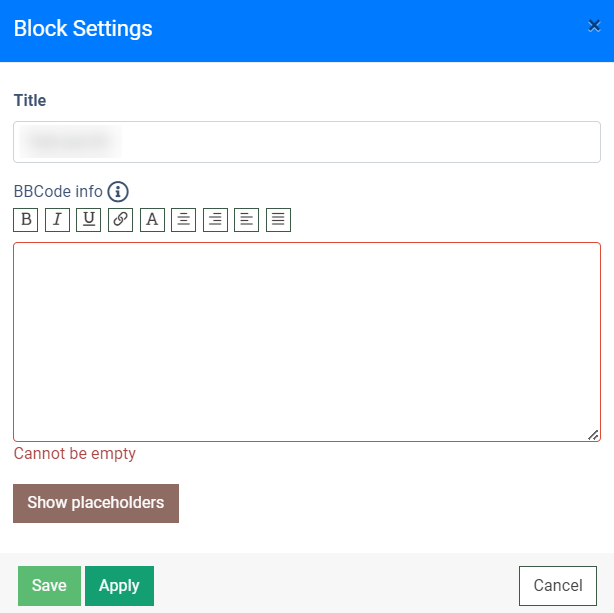Open the BBCode info icon
The height and width of the screenshot is (613, 614).
119,191
